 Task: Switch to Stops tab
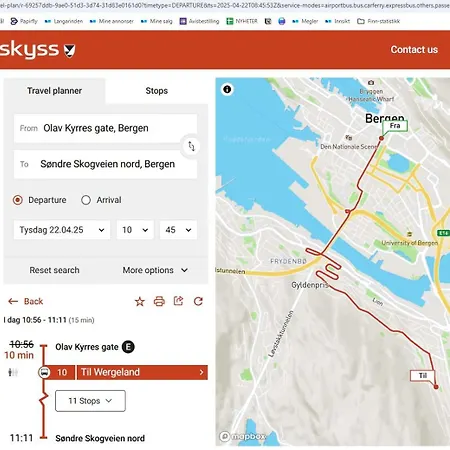click(x=157, y=91)
